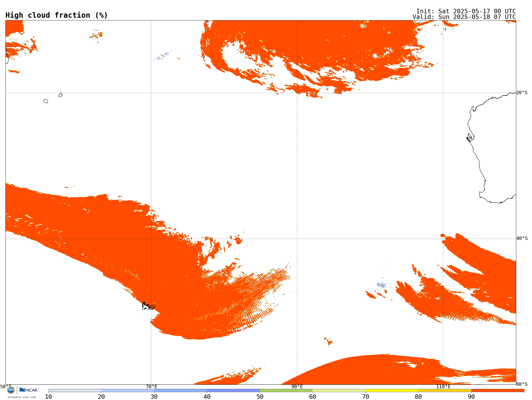Click the colorbar tick label 90
Screen dimensions: 532x400
coord(471,397)
